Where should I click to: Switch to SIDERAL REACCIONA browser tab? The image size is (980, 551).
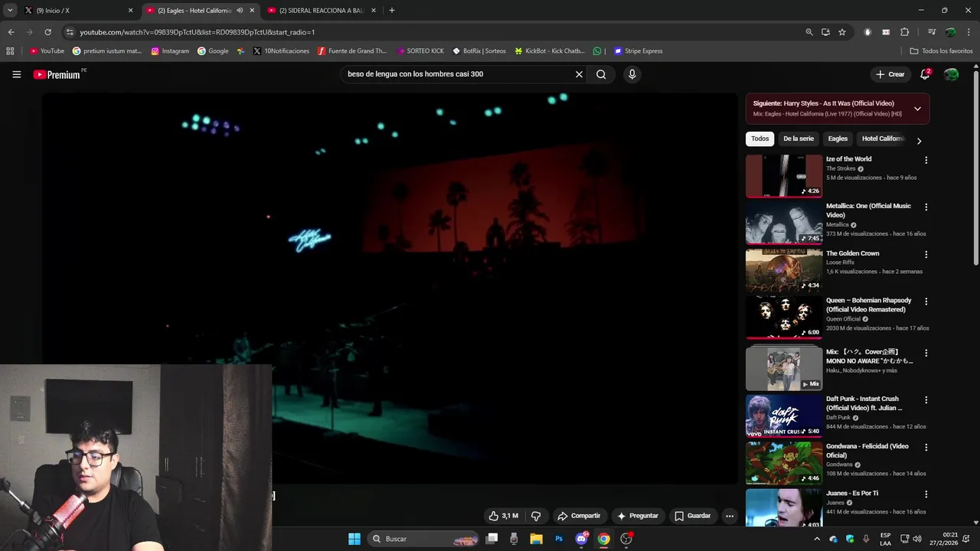point(322,11)
